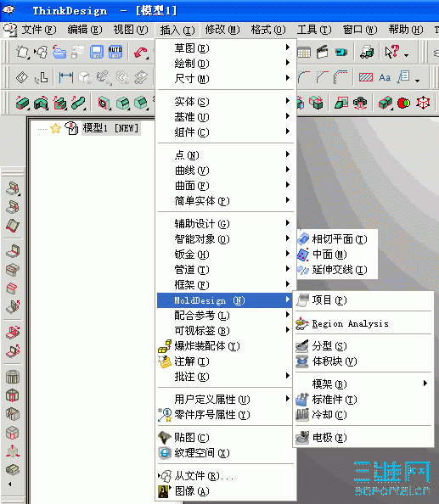
Task: Click the 2D profile L-shape icon
Action: pyautogui.click(x=41, y=77)
